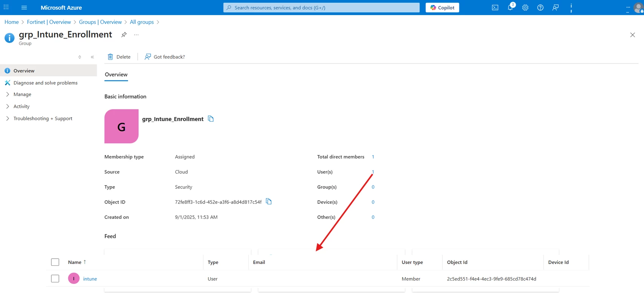644x293 pixels.
Task: Select object id 2c5ed551-f4e4-4ec3-9fe9-685cd78c474d in table
Action: coord(491,279)
